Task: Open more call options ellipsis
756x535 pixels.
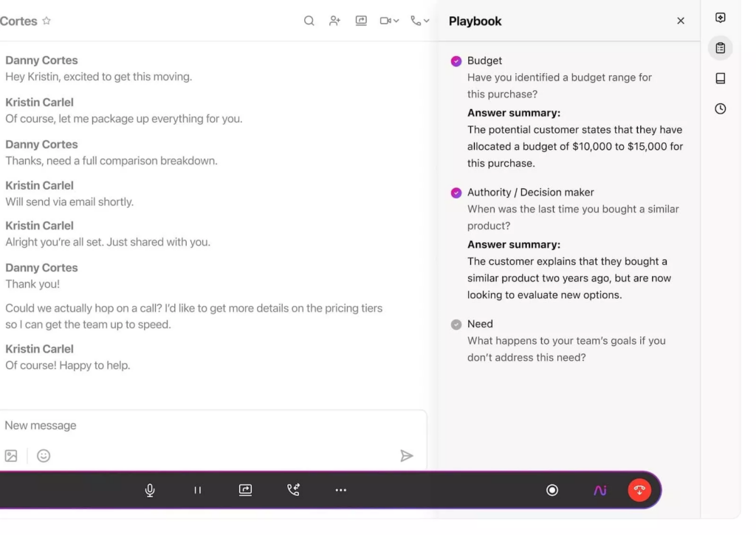Action: [x=340, y=490]
